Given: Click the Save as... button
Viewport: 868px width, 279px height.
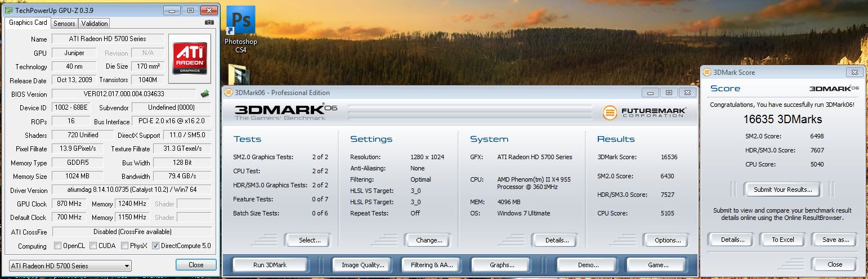Looking at the screenshot, I should 835,240.
